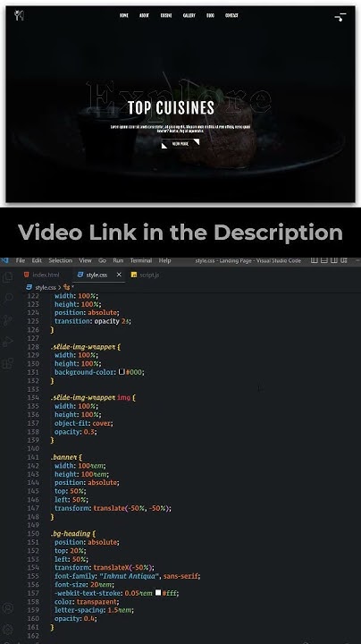361x644 pixels.
Task: Open the Extensions view
Action: (8, 363)
